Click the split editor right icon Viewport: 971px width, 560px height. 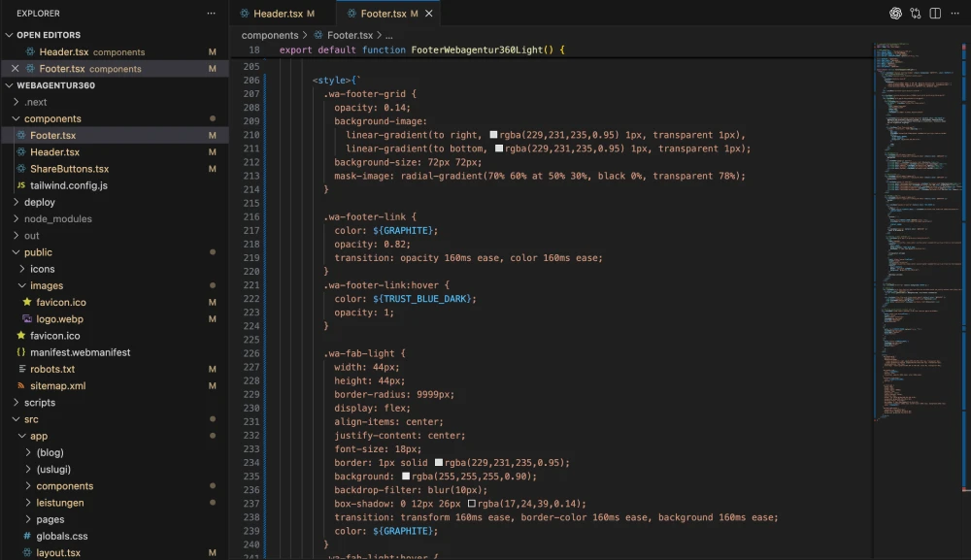[x=936, y=14]
